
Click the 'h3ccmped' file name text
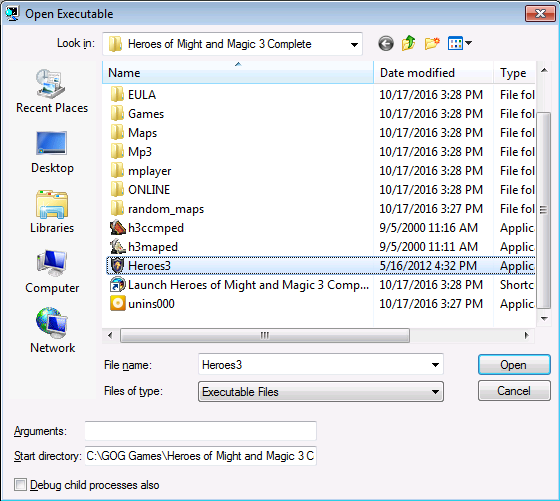pos(156,228)
